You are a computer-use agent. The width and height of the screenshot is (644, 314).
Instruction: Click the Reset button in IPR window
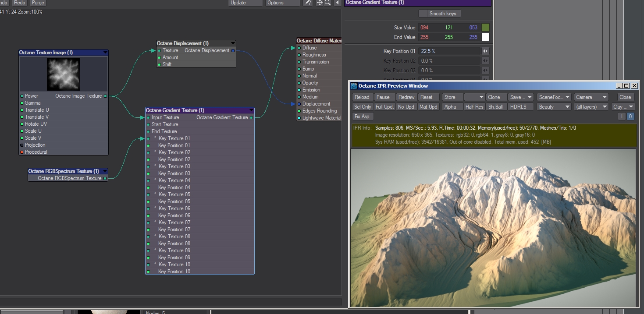(428, 97)
